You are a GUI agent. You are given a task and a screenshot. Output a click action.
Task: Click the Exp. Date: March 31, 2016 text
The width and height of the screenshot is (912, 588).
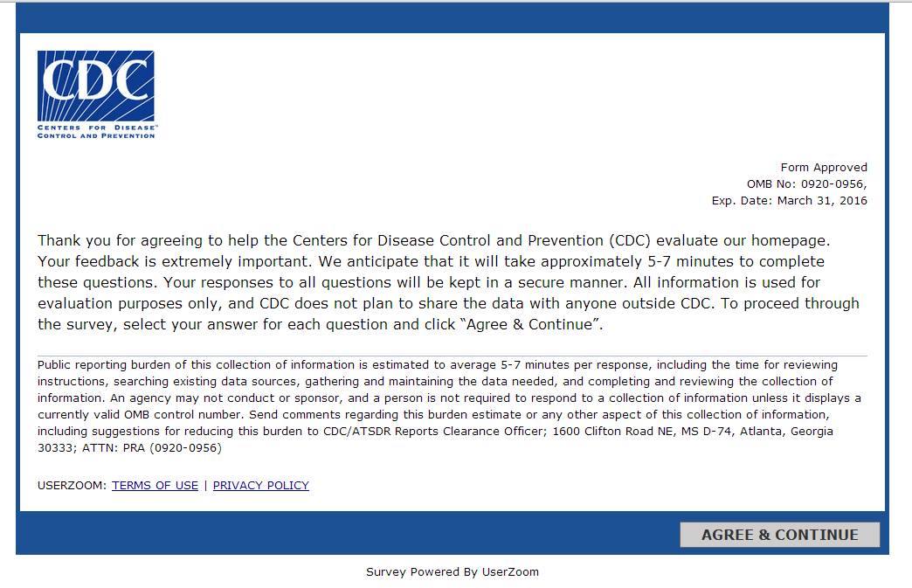pyautogui.click(x=789, y=201)
